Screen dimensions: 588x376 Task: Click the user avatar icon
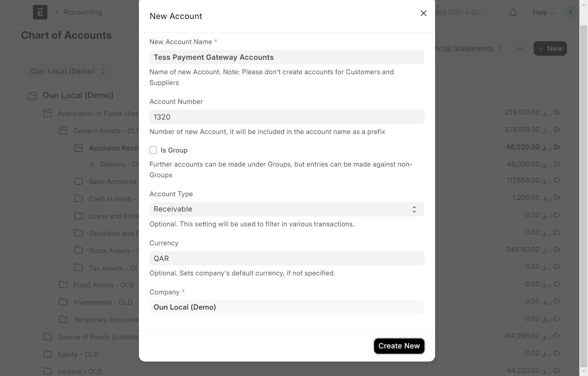click(570, 12)
